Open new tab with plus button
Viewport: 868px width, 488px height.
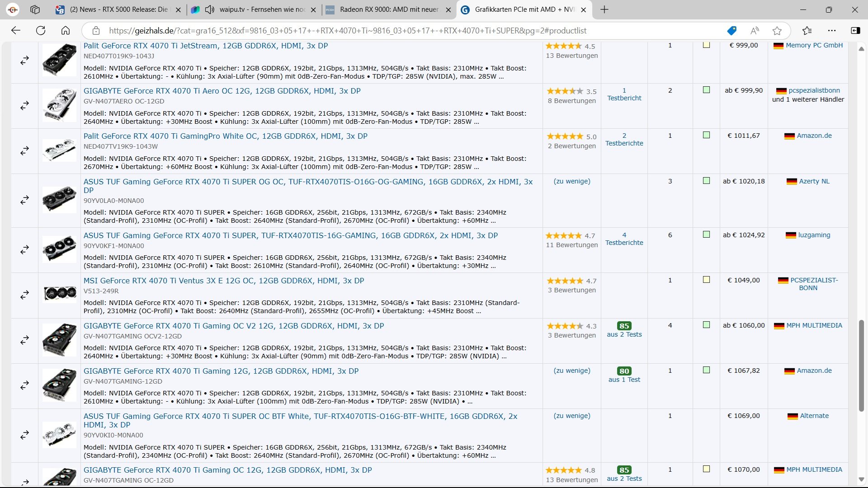[x=604, y=9]
